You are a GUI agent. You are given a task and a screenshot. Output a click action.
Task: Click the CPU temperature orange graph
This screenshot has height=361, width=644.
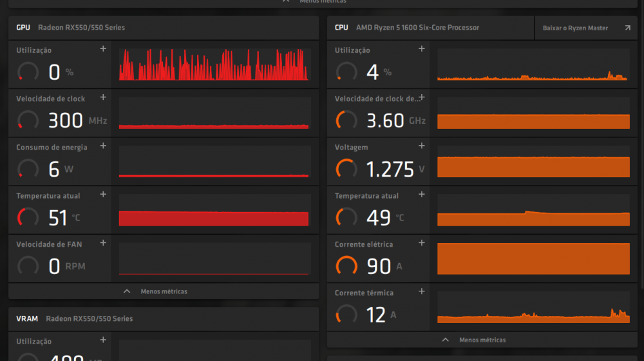coord(533,210)
